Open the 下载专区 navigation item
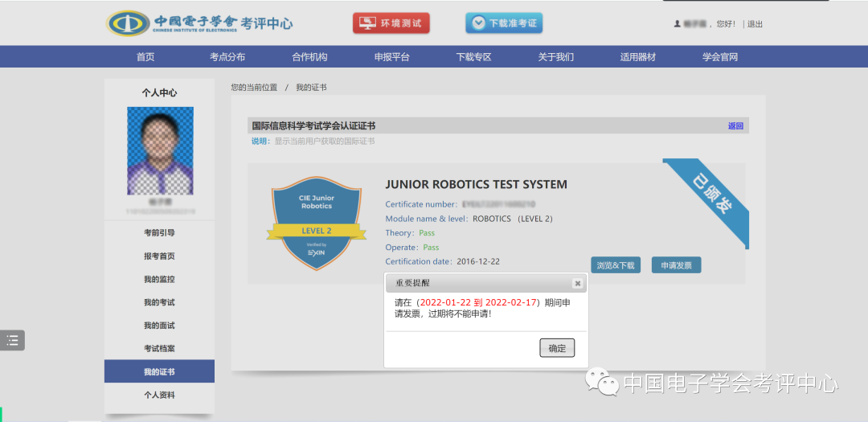Viewport: 868px width, 422px height. [474, 57]
